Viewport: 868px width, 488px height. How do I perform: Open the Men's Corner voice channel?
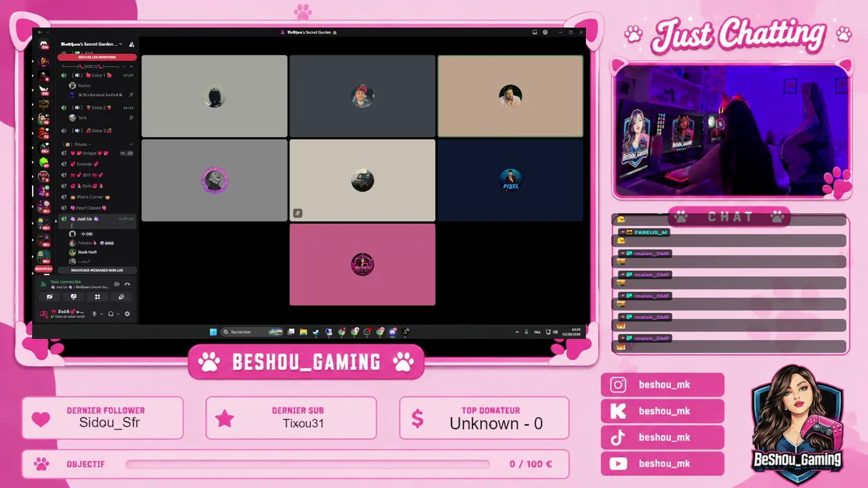98,197
